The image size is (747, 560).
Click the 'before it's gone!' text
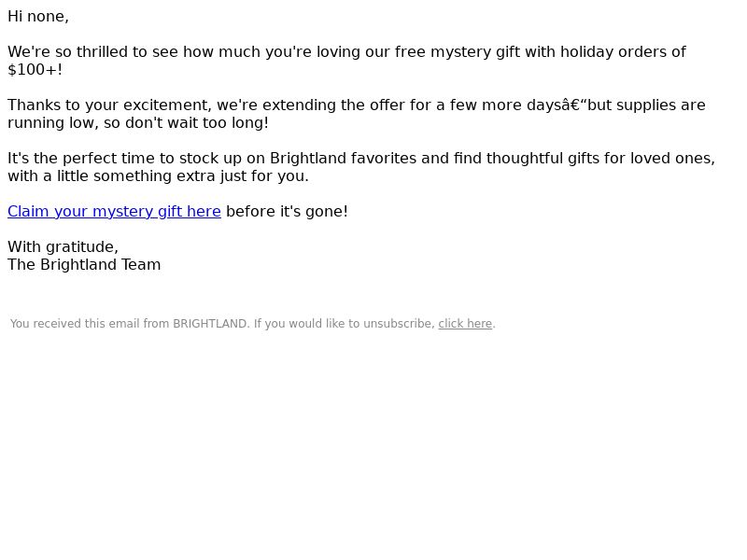pyautogui.click(x=287, y=212)
